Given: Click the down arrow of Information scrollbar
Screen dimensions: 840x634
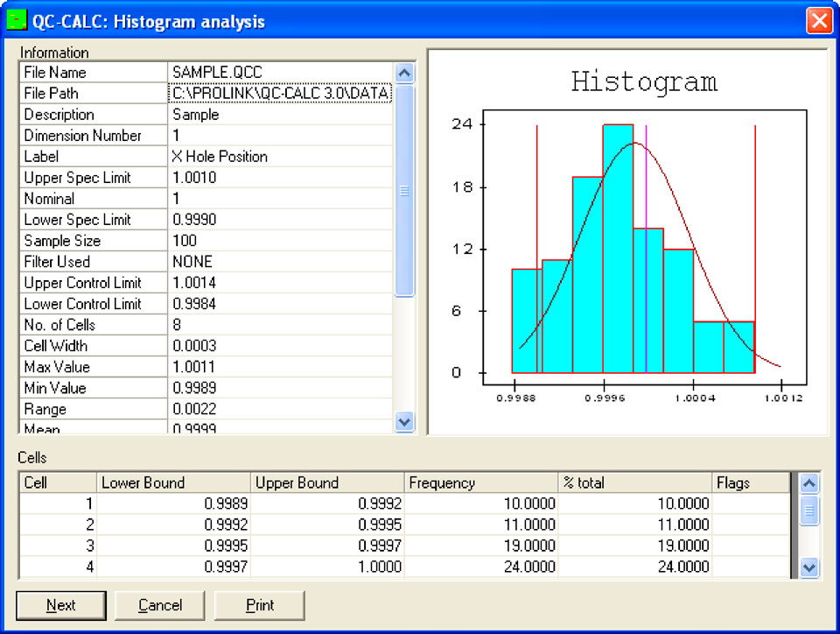Looking at the screenshot, I should (x=404, y=423).
